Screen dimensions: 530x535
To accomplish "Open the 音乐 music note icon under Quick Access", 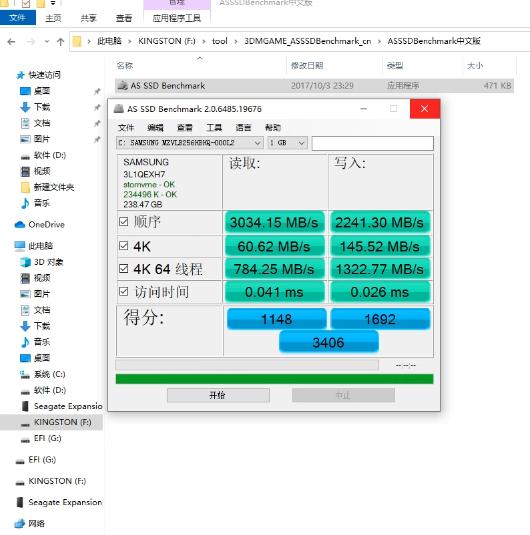I will coord(26,203).
